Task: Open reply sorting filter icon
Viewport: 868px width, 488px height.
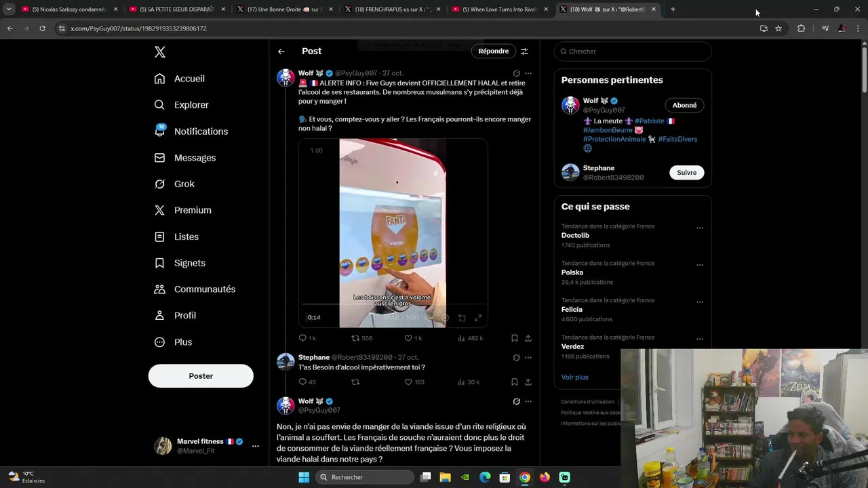Action: pyautogui.click(x=524, y=52)
